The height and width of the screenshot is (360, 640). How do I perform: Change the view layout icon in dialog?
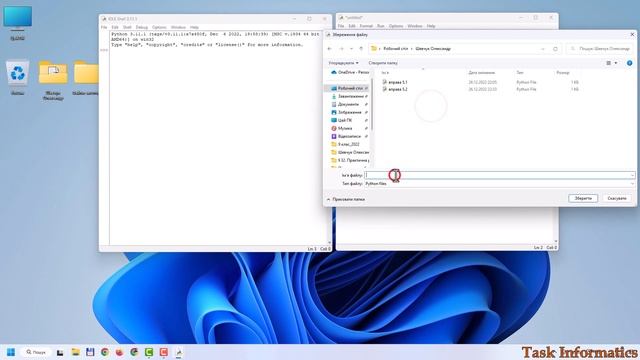point(609,63)
